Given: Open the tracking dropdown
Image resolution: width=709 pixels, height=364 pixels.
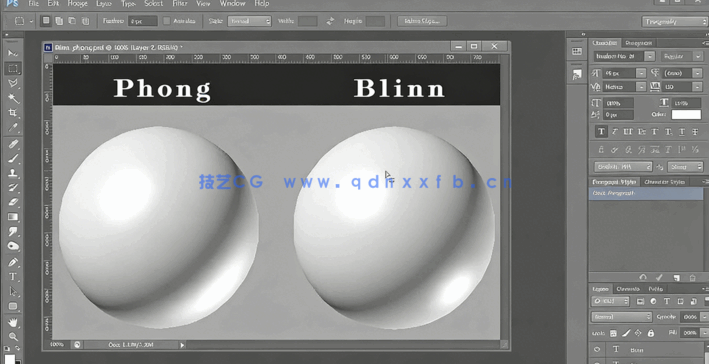Looking at the screenshot, I should point(696,87).
